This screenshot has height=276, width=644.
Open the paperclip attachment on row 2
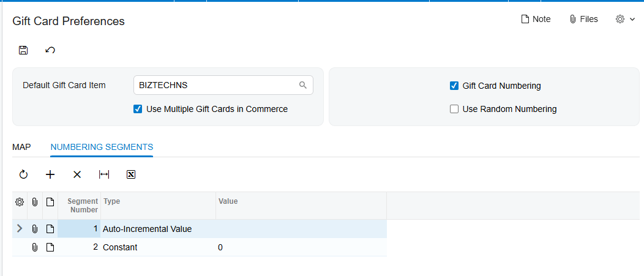coord(35,247)
